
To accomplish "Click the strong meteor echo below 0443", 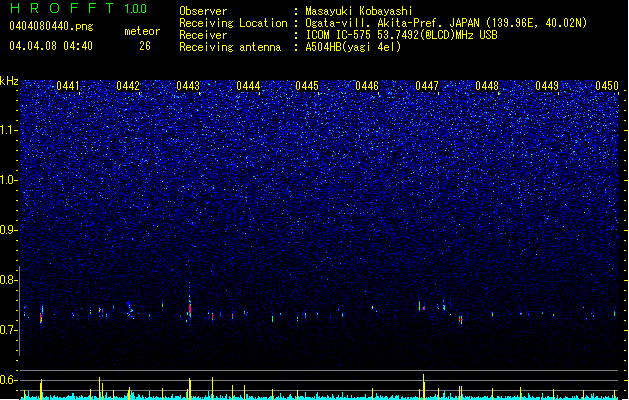I will click(x=190, y=308).
